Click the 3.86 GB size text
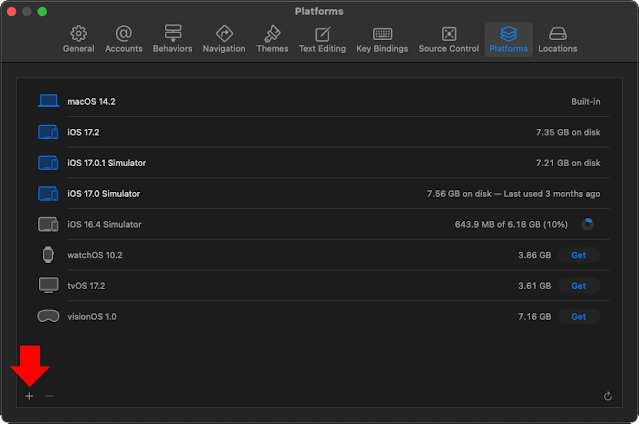Viewport: 639px width, 424px height. [534, 255]
